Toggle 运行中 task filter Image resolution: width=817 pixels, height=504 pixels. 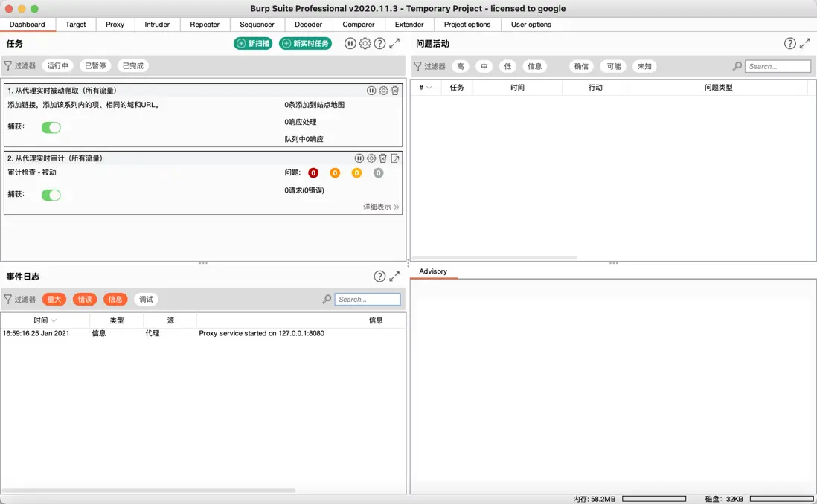point(58,65)
